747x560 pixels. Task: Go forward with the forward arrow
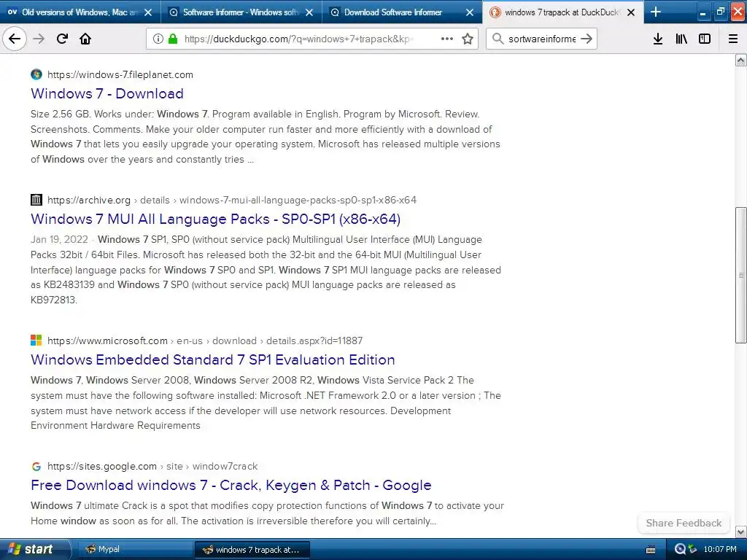[x=39, y=39]
